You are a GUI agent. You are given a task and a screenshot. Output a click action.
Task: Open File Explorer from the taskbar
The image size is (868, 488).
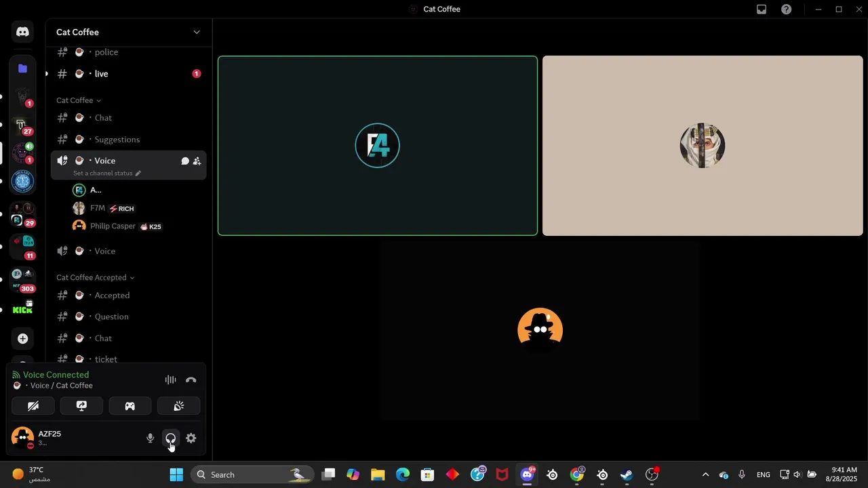pyautogui.click(x=378, y=474)
